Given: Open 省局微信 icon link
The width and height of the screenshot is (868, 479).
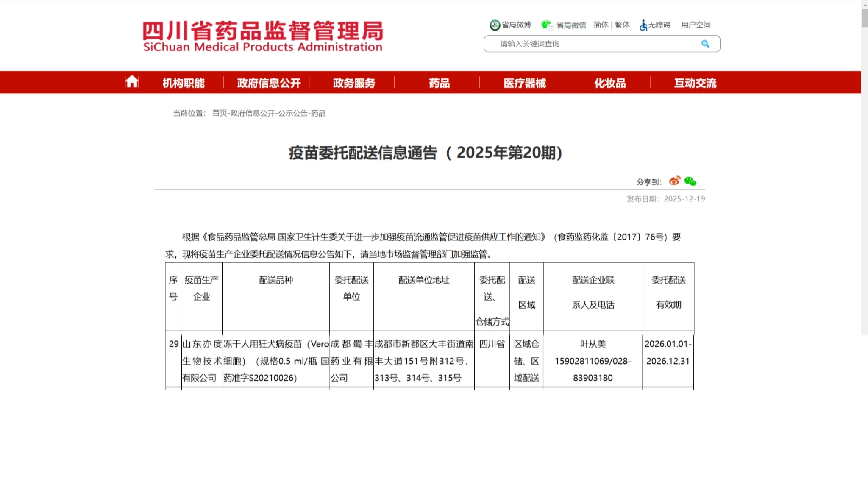Looking at the screenshot, I should coord(547,25).
